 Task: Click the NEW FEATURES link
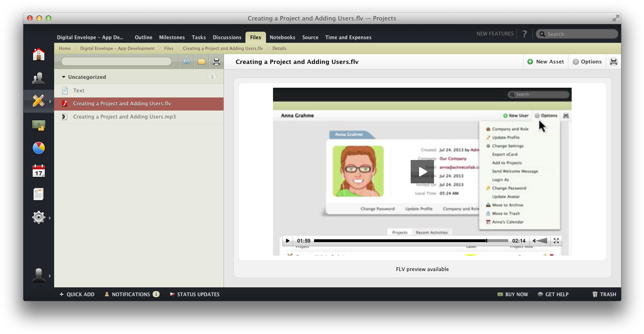(x=495, y=34)
